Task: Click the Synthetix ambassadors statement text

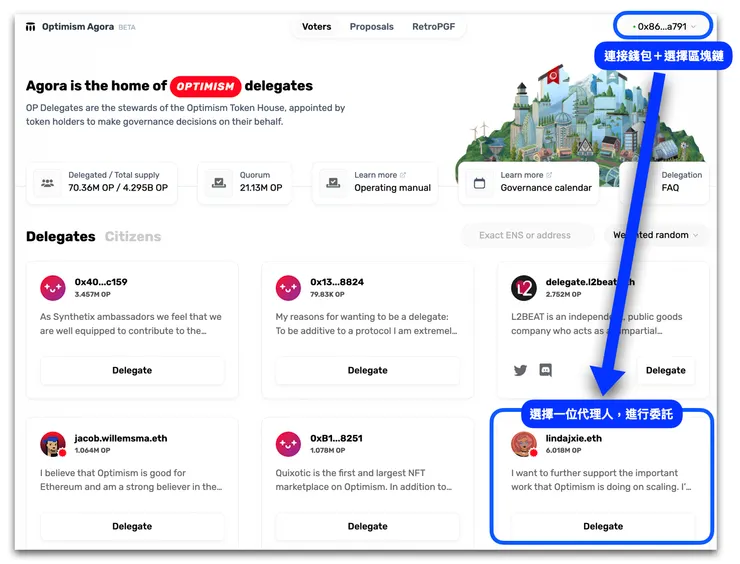Action: point(131,324)
